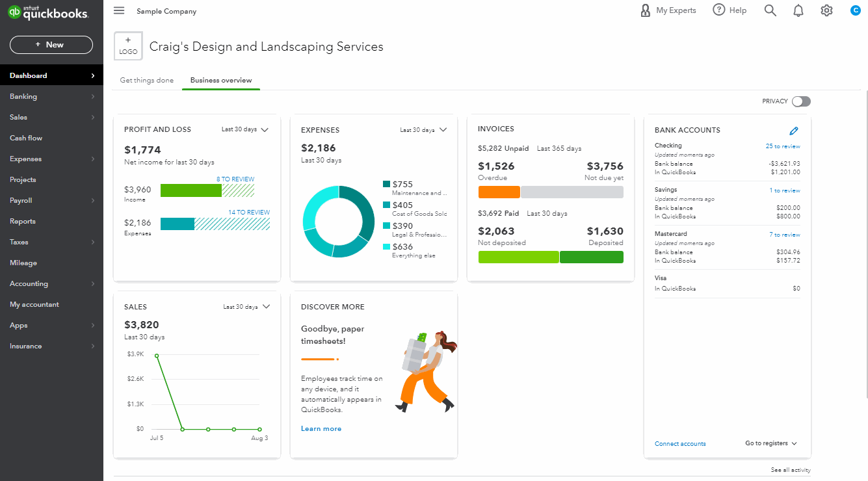Open Checking 25 to review link
Screen dimensions: 868x481
point(783,146)
